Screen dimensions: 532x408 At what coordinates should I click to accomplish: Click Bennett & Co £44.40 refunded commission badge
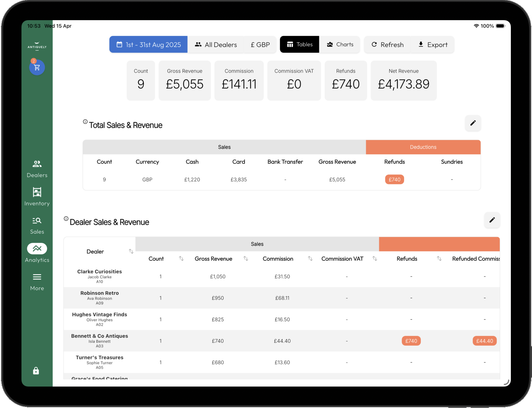[484, 341]
